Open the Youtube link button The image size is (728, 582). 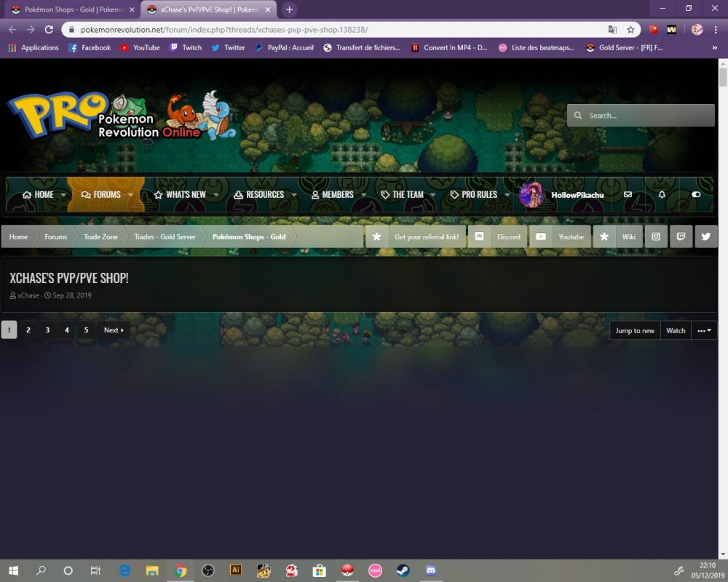tap(560, 236)
